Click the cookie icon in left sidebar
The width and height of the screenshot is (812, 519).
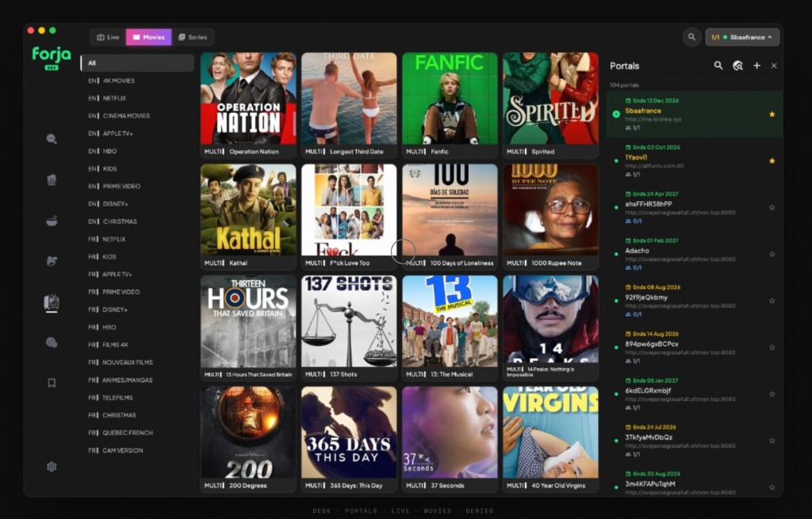pyautogui.click(x=52, y=342)
